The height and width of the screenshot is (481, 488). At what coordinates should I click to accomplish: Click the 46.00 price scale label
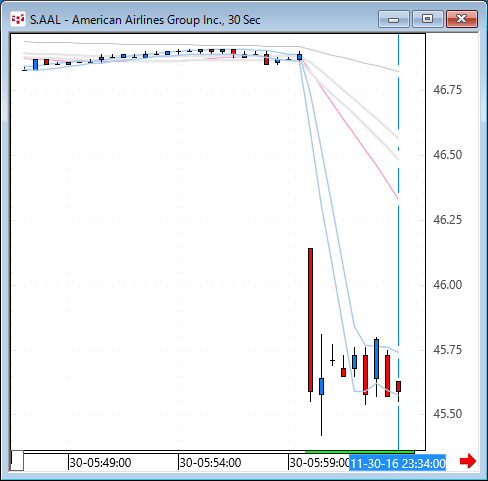pos(447,285)
